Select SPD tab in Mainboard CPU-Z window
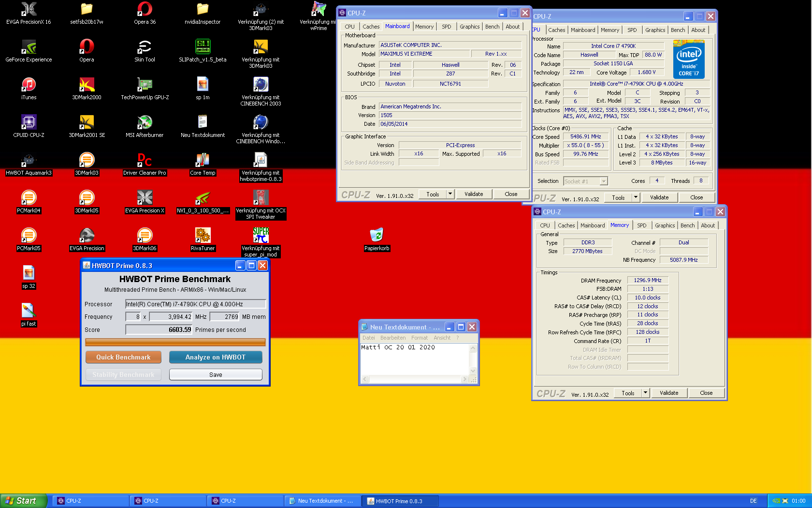812x508 pixels. coord(447,27)
